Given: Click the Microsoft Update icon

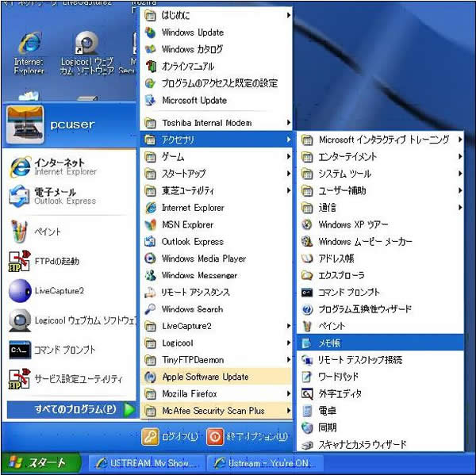Looking at the screenshot, I should tap(150, 100).
